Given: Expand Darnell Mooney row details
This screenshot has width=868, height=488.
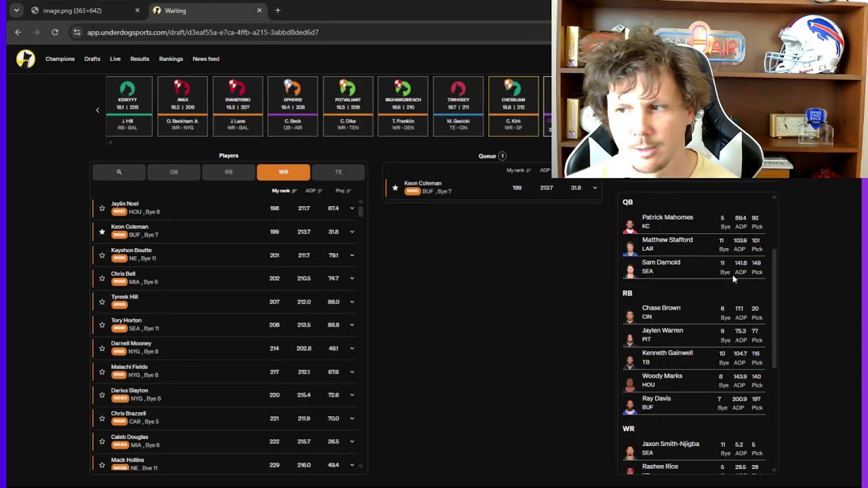Looking at the screenshot, I should point(352,348).
